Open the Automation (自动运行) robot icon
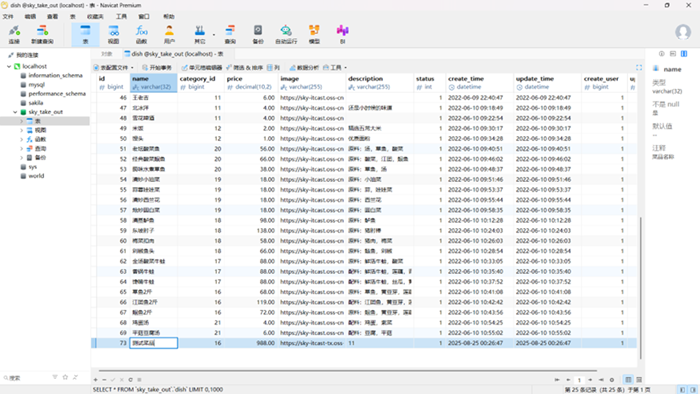 [x=286, y=34]
